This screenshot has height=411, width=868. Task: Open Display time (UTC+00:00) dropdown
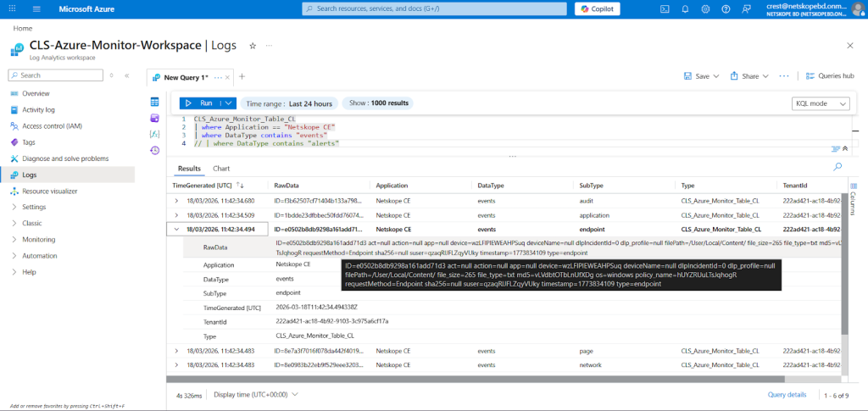click(256, 394)
